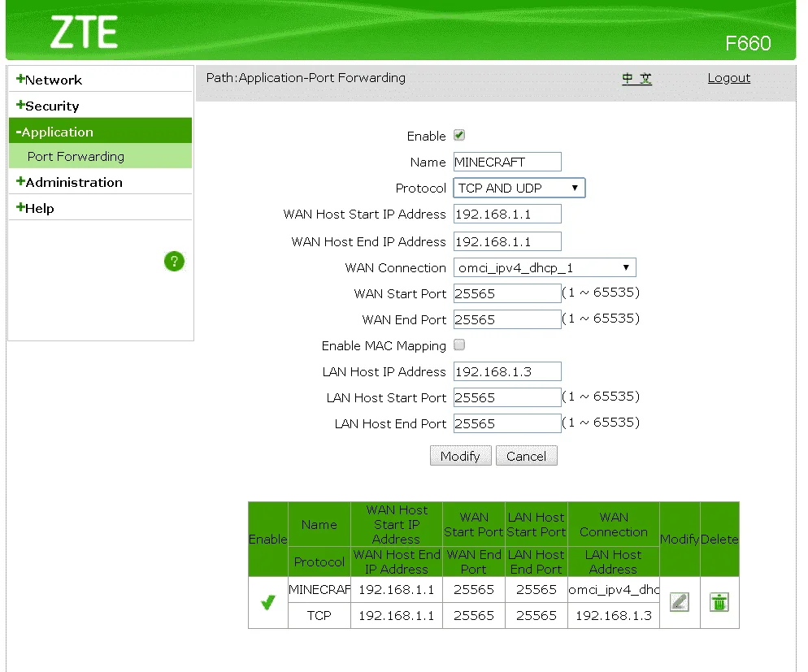Expand the Security menu

click(x=47, y=106)
